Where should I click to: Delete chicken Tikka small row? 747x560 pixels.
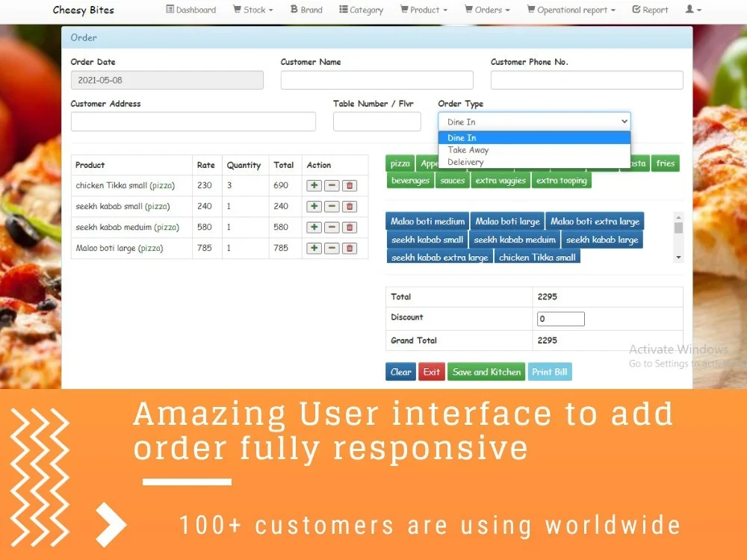click(349, 186)
